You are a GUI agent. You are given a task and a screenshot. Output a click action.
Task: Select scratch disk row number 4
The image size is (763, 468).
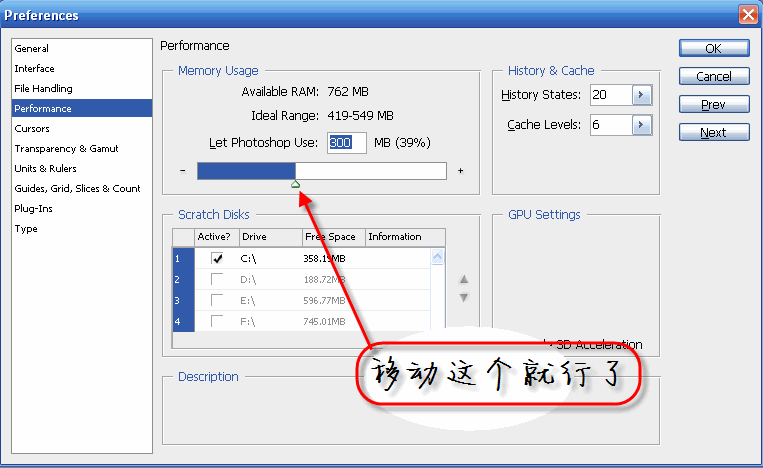click(x=184, y=321)
